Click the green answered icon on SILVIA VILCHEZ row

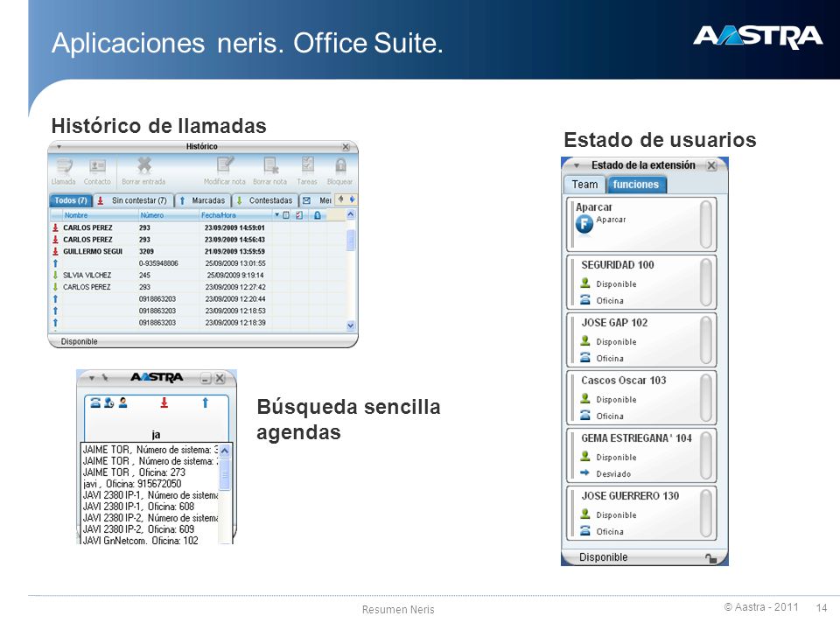coord(55,275)
